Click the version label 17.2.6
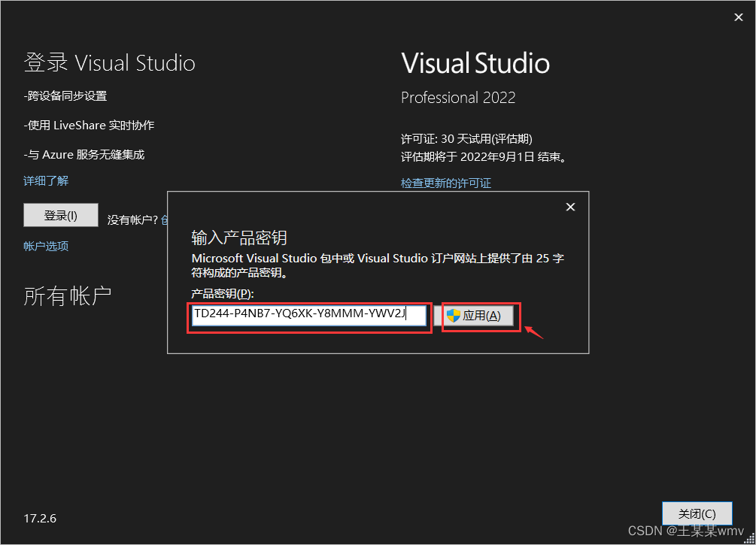The width and height of the screenshot is (756, 545). 40,518
